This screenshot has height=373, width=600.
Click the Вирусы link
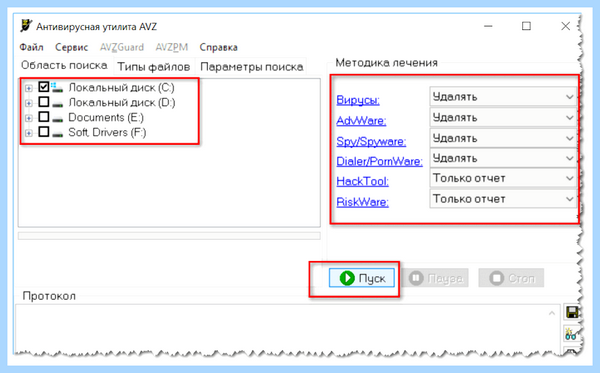click(x=358, y=100)
